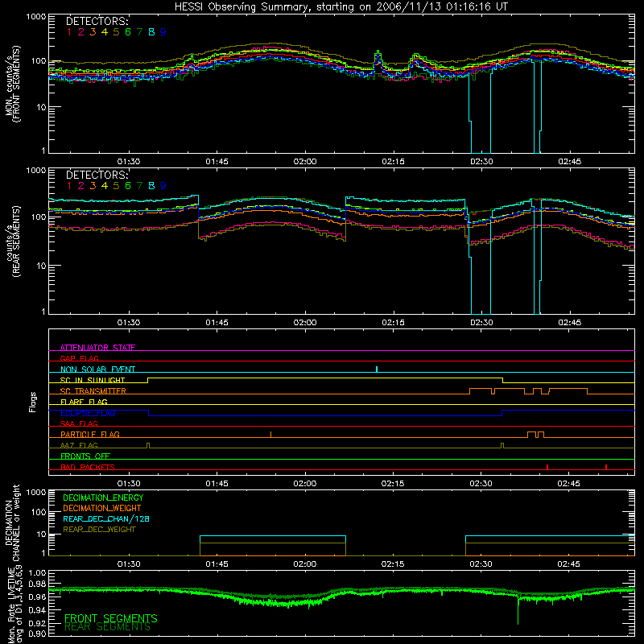Image resolution: width=644 pixels, height=644 pixels.
Task: Click magenta detector 2 in rear segments legend
Action: pyautogui.click(x=81, y=186)
